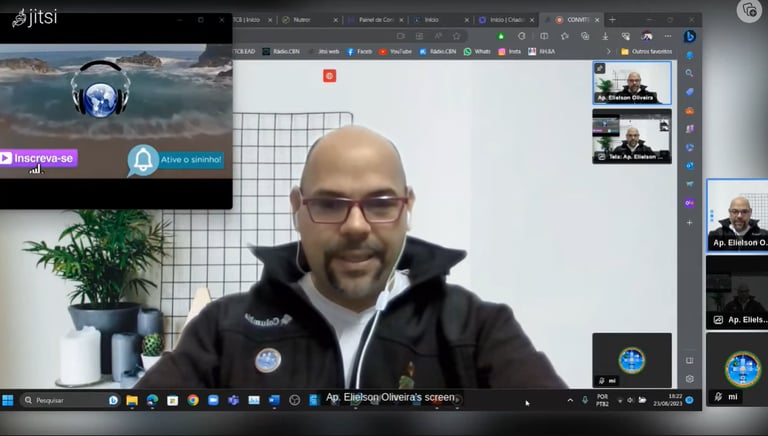The height and width of the screenshot is (436, 768).
Task: Open the favorites list icon in Edge toolbar
Action: click(565, 36)
